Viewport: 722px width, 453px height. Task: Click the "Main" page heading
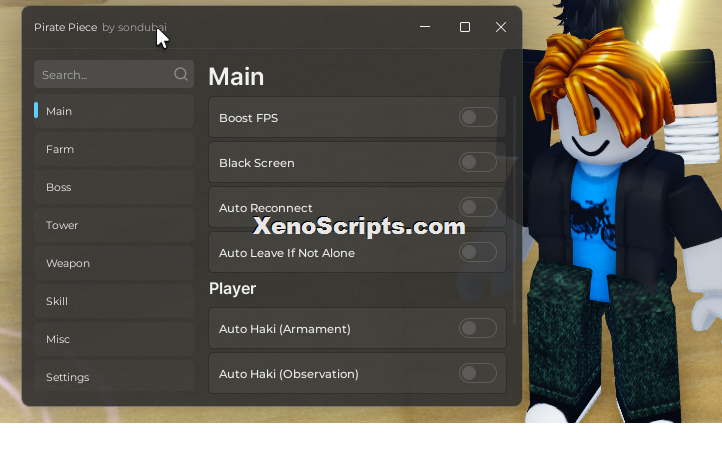pos(236,76)
